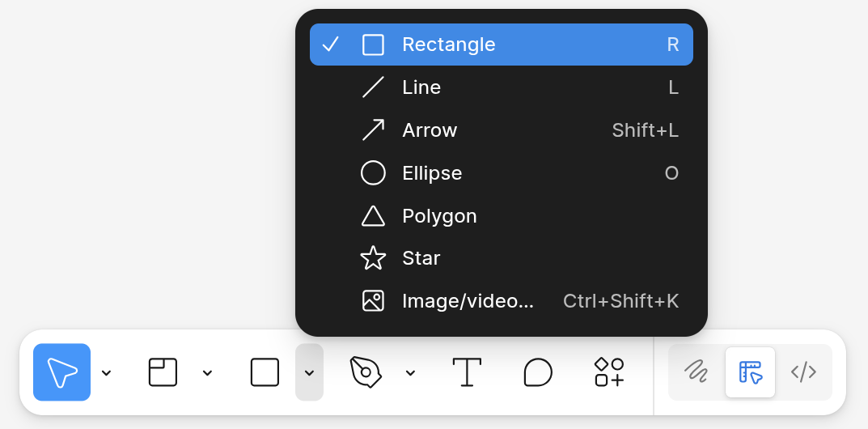Open the Actions and resources icon
This screenshot has height=429, width=868.
pos(609,372)
